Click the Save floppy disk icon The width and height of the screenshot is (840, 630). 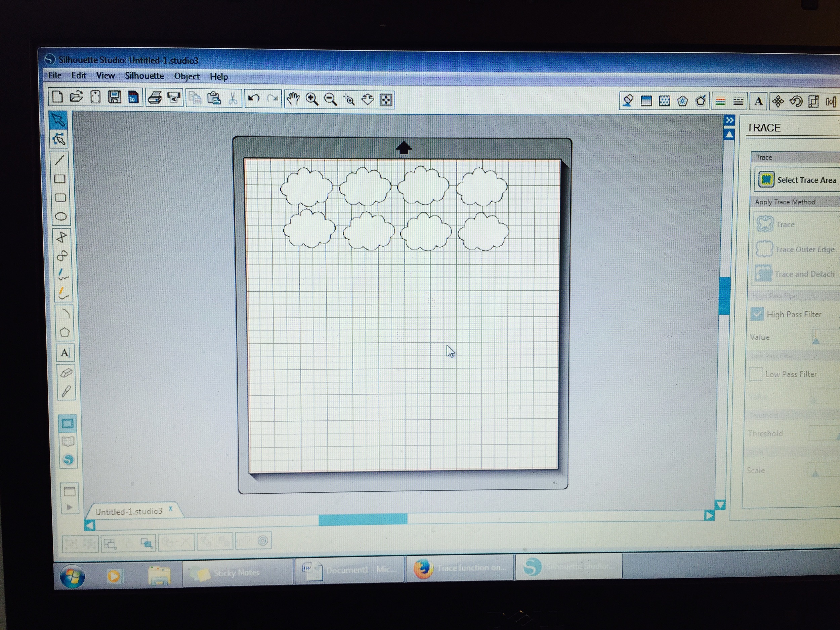pyautogui.click(x=114, y=97)
